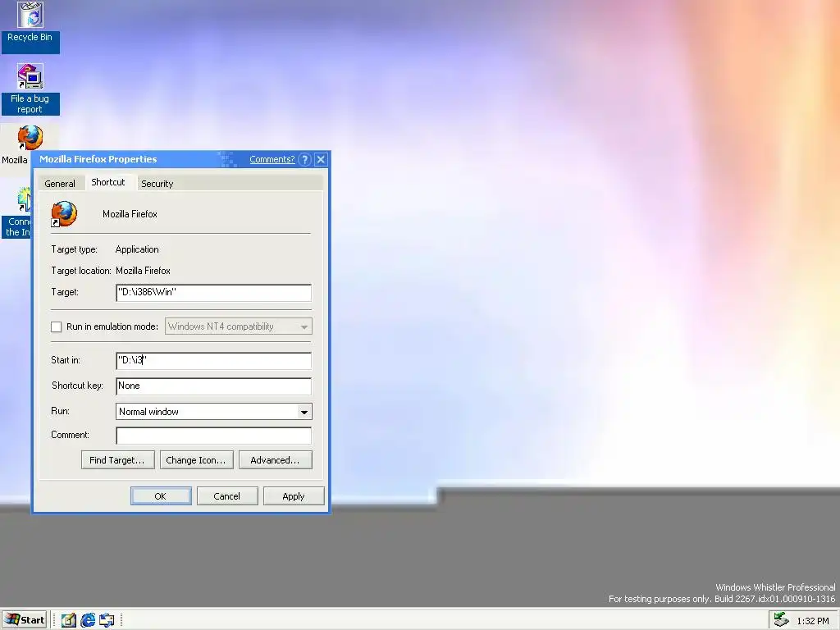Click the Firefox icon inside the Properties dialog
Screen dimensions: 840x630
pyautogui.click(x=64, y=214)
